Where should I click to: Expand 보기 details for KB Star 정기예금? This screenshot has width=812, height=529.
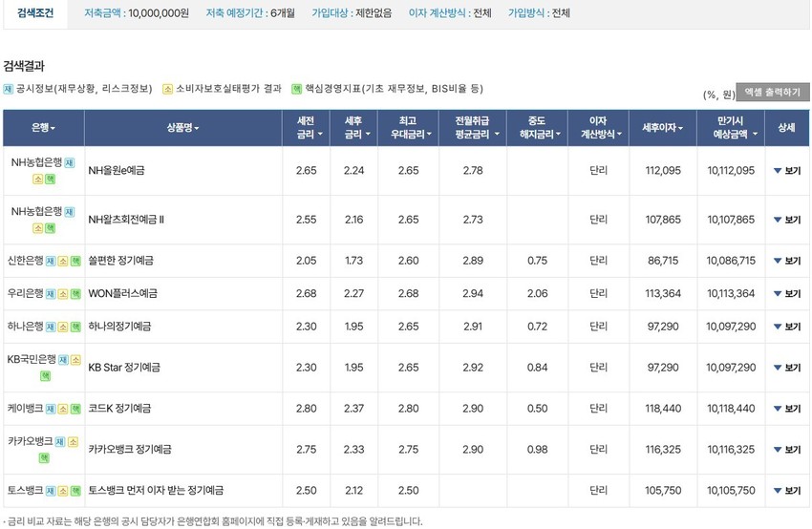click(787, 368)
